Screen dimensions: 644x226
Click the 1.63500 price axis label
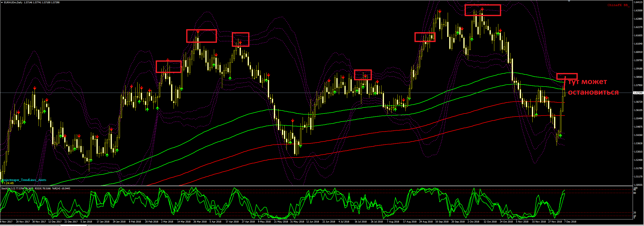(x=638, y=11)
